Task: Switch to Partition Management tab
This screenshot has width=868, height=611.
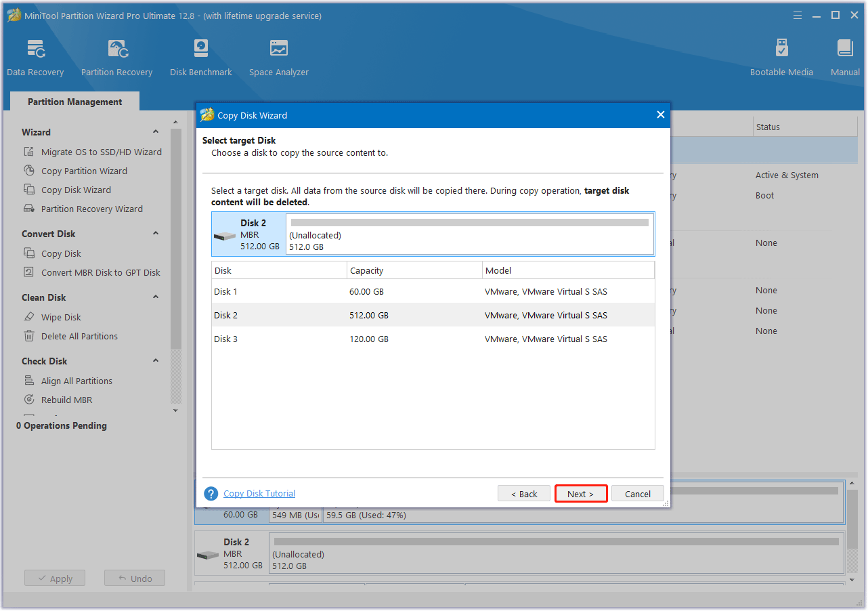Action: (74, 102)
